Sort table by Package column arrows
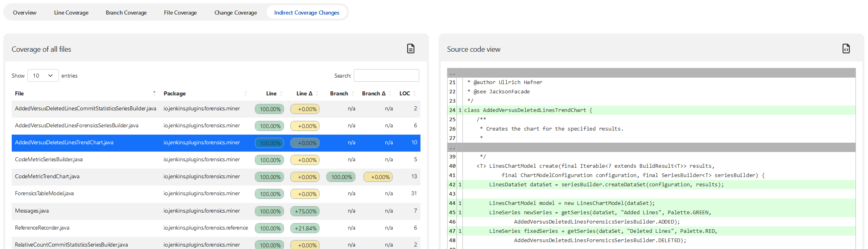This screenshot has width=868, height=249. 245,93
